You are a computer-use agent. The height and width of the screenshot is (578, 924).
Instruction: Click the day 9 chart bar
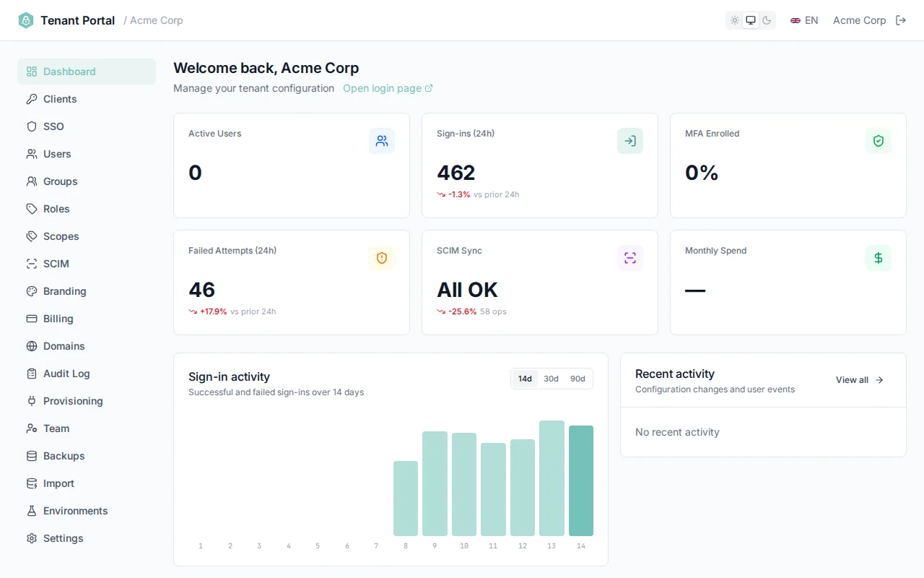pos(435,483)
